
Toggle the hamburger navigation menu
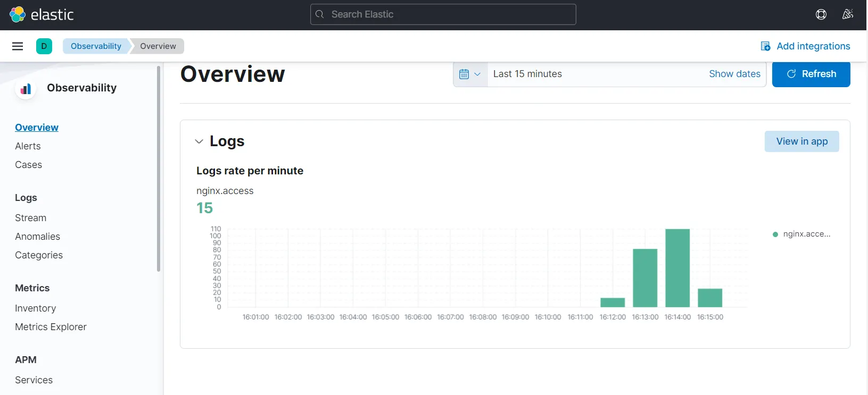point(18,46)
